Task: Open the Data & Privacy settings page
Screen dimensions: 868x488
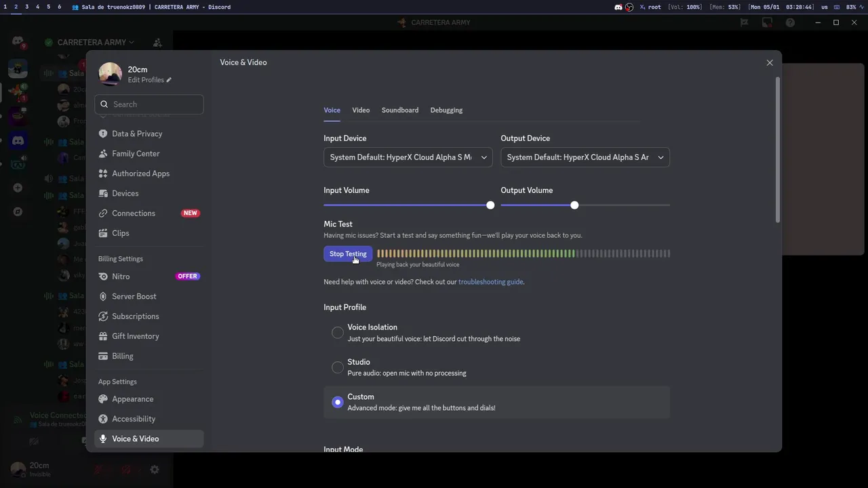Action: pyautogui.click(x=149, y=134)
